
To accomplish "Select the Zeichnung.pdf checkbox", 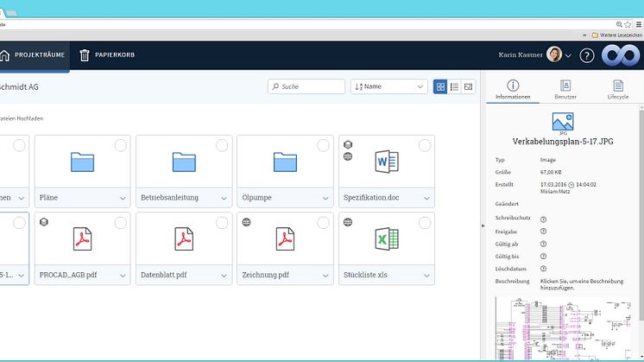I will coord(323,223).
